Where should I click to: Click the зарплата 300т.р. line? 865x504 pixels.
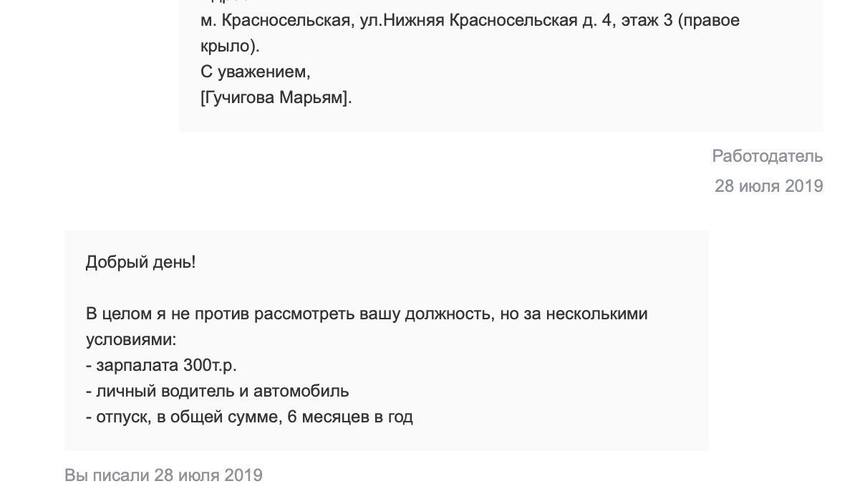[x=161, y=365]
